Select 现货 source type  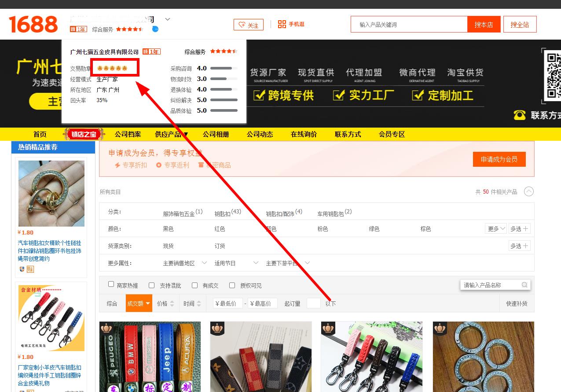(169, 246)
